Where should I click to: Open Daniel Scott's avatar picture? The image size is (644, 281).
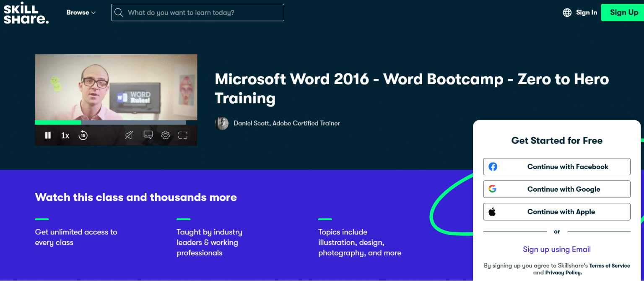coord(222,123)
